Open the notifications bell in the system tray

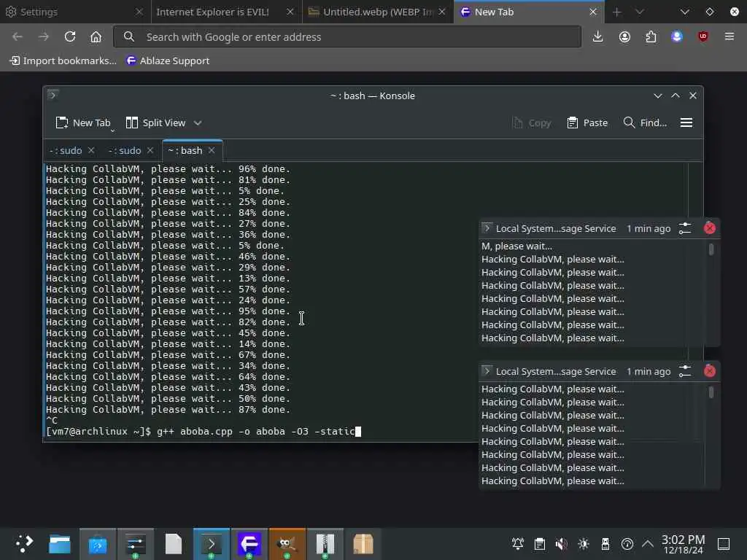pyautogui.click(x=518, y=544)
